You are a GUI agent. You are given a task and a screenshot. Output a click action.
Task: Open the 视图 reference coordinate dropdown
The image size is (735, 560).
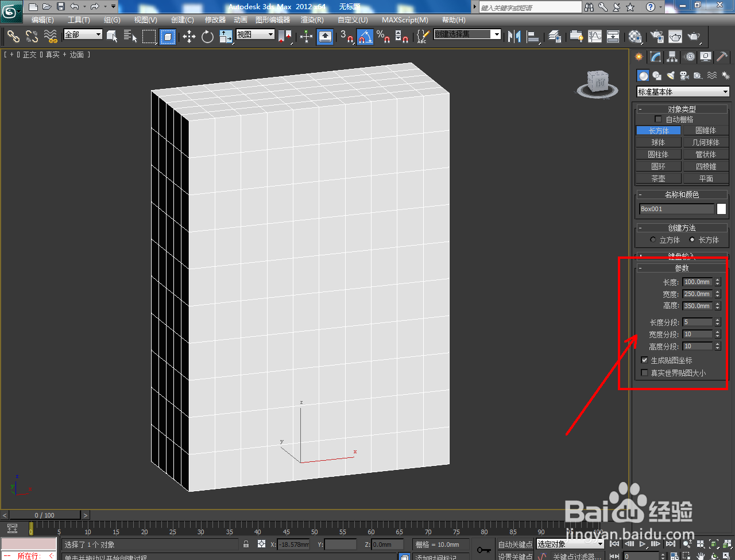(256, 34)
